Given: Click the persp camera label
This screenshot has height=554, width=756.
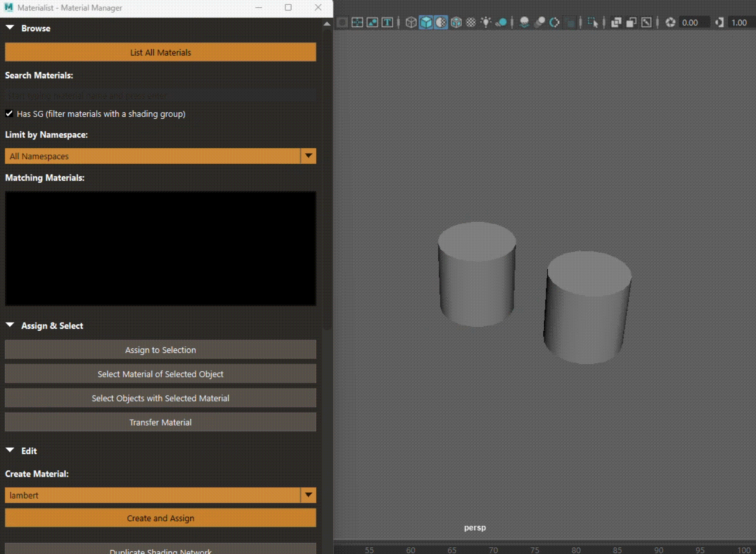Looking at the screenshot, I should (475, 528).
